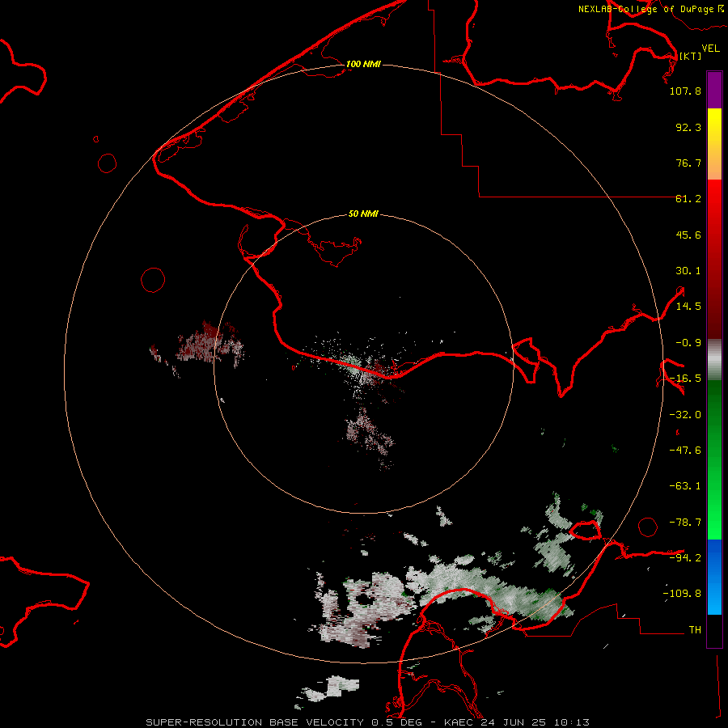
Task: Click the -78.7 scale value
Action: tap(685, 523)
